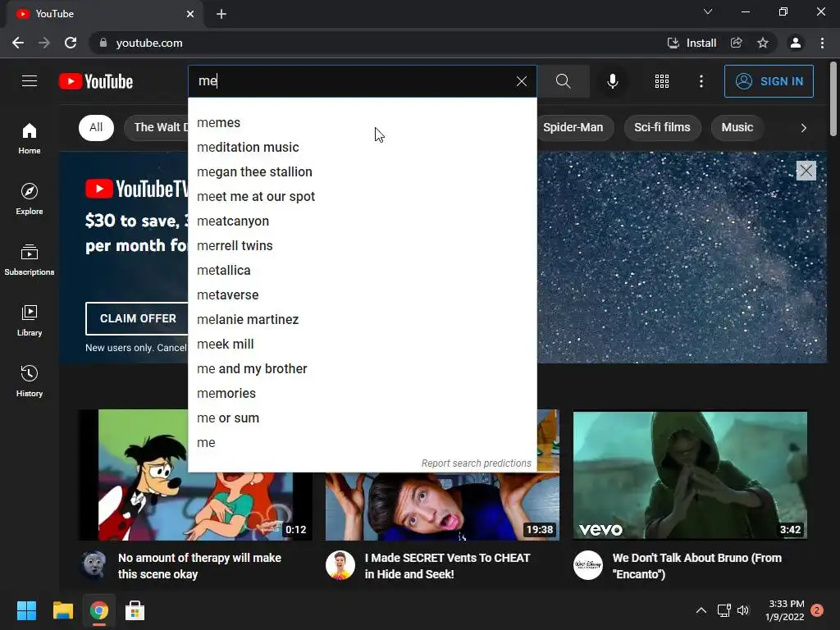Choose 'megan thee stallion' suggestion
Viewport: 840px width, 630px height.
point(362,172)
